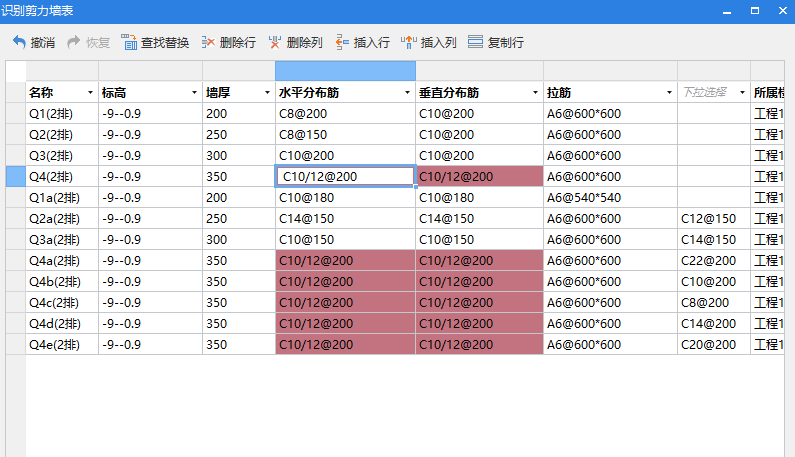Select cell Q3a(2排)

(x=62, y=239)
